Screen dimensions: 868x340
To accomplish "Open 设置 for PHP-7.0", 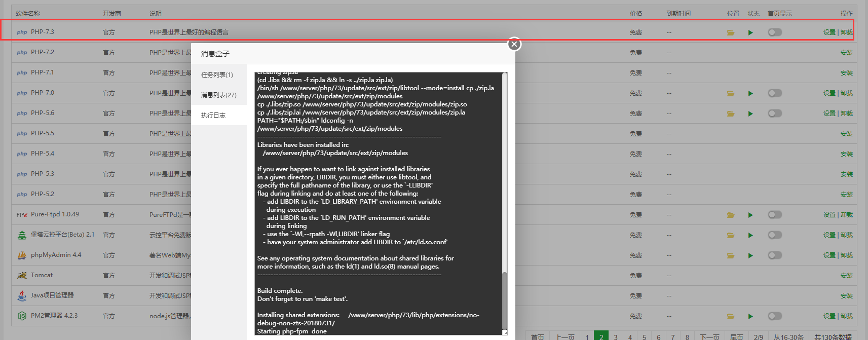I will pos(829,93).
